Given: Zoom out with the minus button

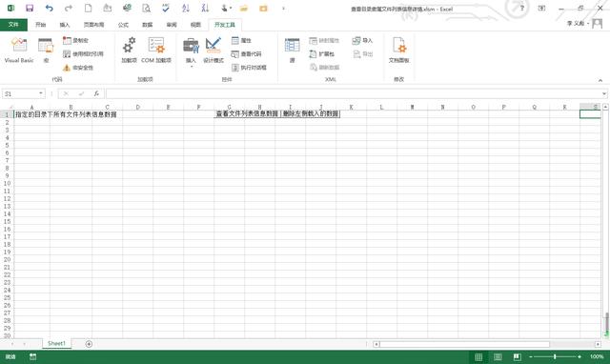Looking at the screenshot, I should click(x=531, y=356).
